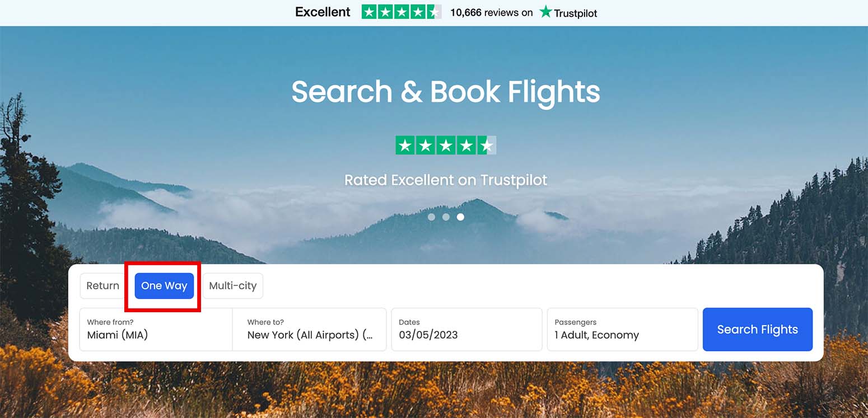
Task: Click the large green Trustpilot stars in the hero
Action: coord(446,145)
